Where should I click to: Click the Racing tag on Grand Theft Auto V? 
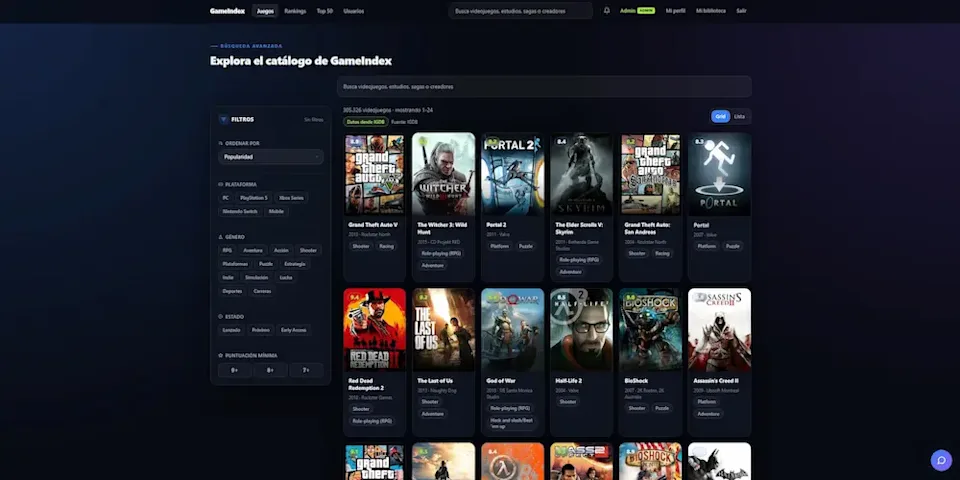(x=386, y=246)
